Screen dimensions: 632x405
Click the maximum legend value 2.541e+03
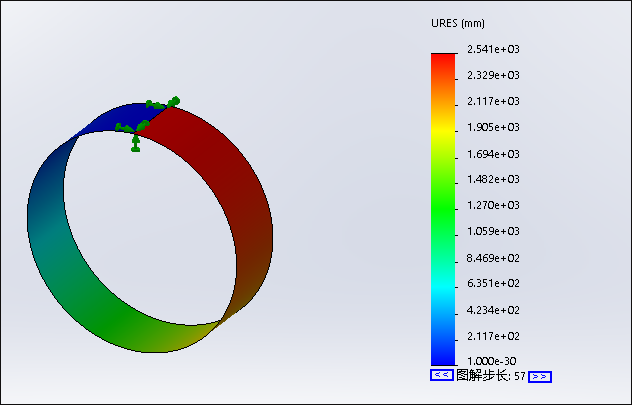pos(493,49)
